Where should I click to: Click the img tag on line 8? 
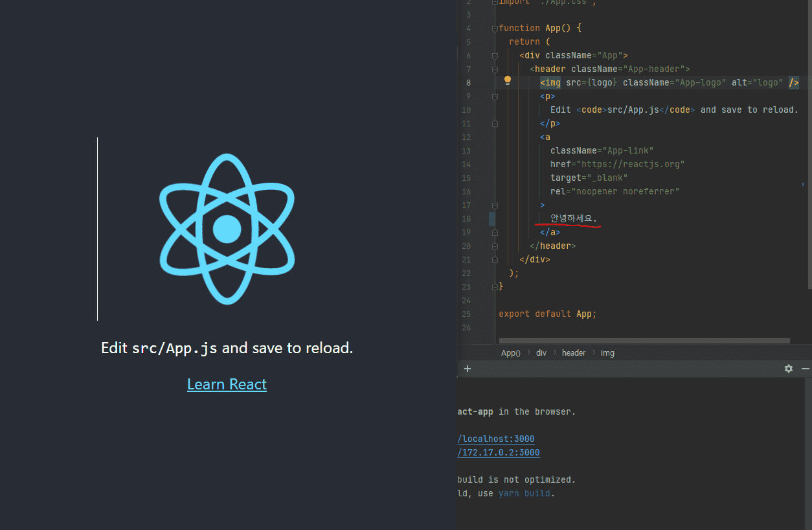click(x=669, y=82)
